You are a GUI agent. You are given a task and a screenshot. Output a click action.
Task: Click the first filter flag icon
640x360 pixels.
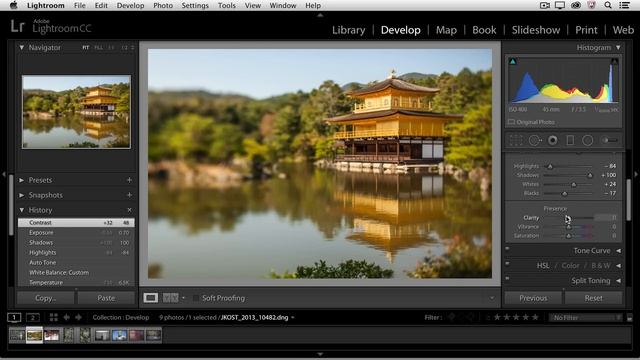coord(451,317)
